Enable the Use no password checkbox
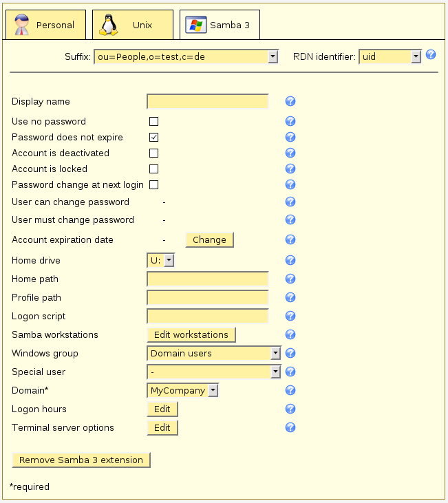The height and width of the screenshot is (503, 448). coord(154,122)
